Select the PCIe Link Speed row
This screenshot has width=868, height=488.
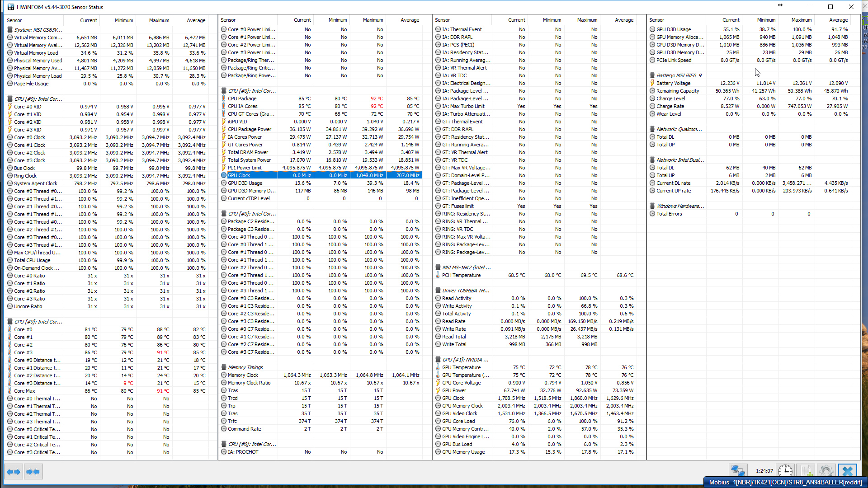pos(750,60)
